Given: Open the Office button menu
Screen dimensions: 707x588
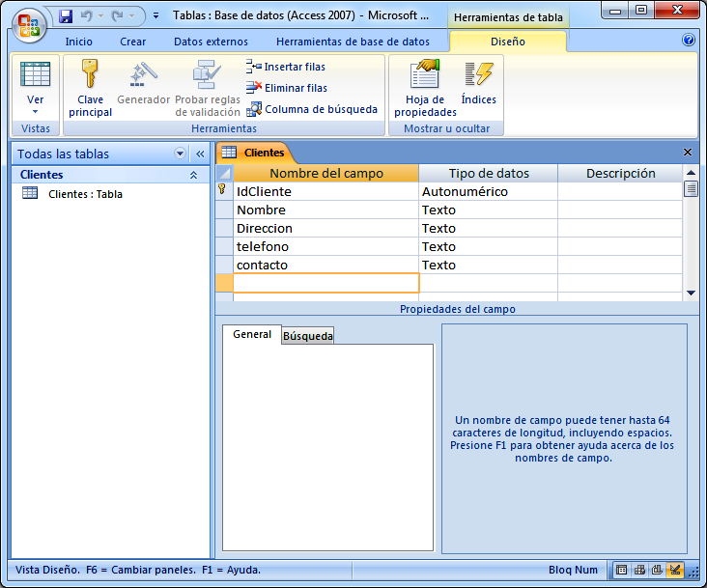Looking at the screenshot, I should click(x=29, y=25).
